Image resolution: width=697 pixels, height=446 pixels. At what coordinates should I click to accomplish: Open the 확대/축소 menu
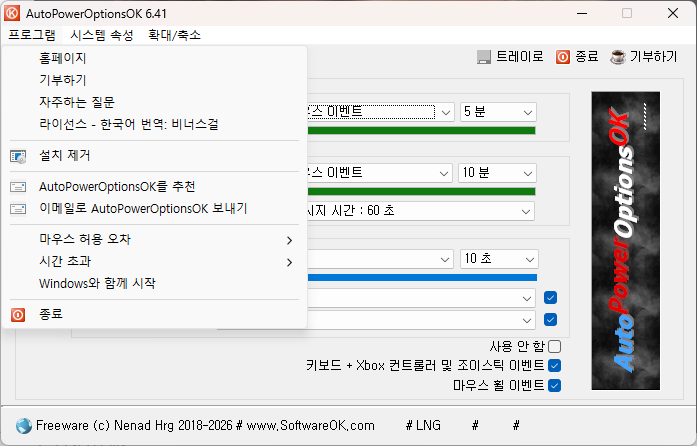pos(174,35)
